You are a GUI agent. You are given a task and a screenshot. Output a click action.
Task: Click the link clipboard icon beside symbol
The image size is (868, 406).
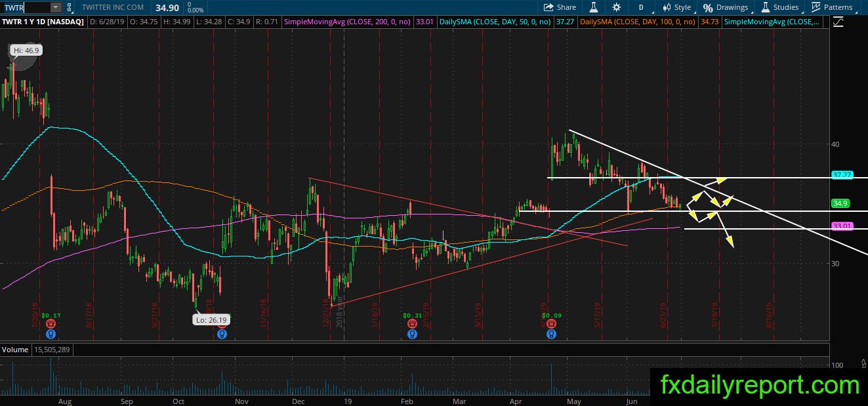(70, 7)
